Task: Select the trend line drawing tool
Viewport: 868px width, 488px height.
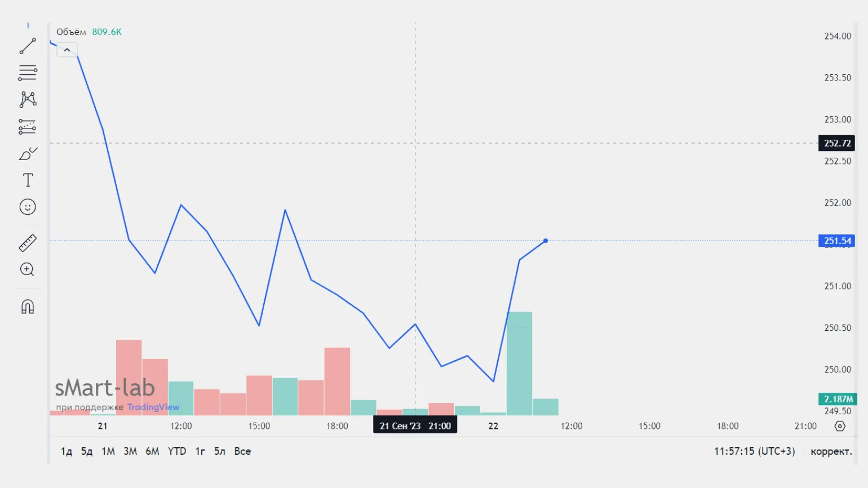Action: click(28, 46)
